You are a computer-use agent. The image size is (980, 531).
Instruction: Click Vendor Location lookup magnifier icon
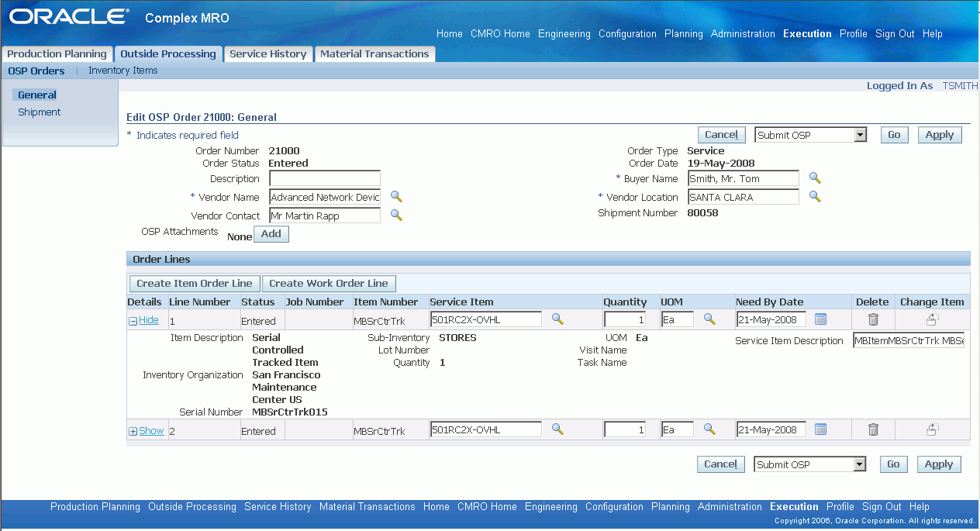coord(815,197)
